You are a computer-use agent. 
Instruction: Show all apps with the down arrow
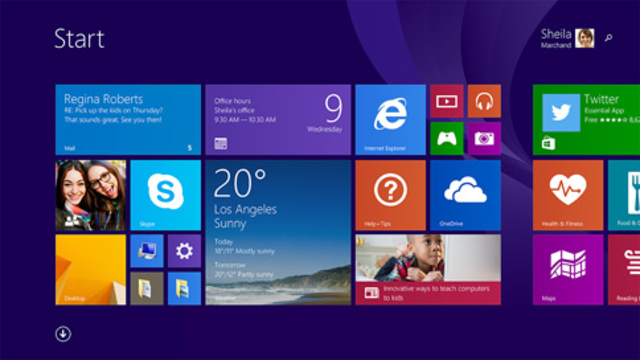tap(63, 334)
